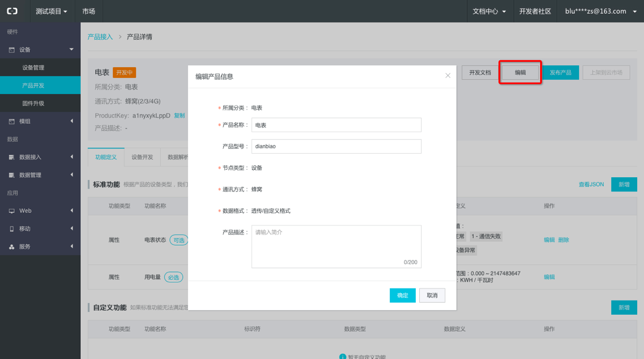Click the ProductKey value a1nyxykLppD
Screen dimensions: 644x359
[x=151, y=115]
